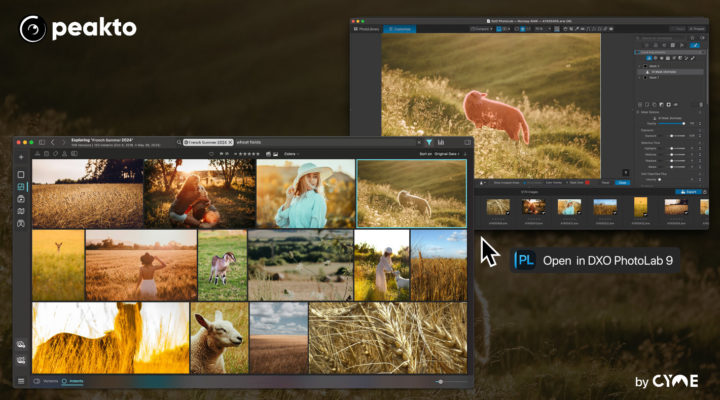Open the Colors dropdown in Peakto

[291, 154]
